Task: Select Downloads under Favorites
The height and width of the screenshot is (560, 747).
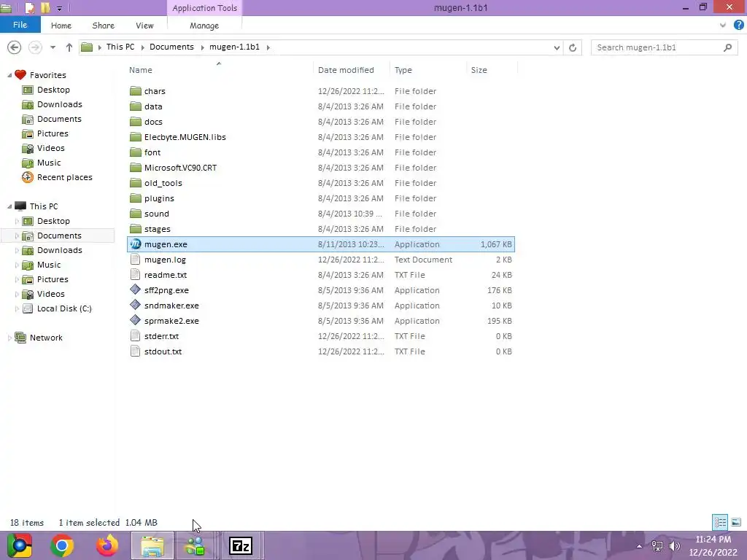Action: click(x=60, y=104)
